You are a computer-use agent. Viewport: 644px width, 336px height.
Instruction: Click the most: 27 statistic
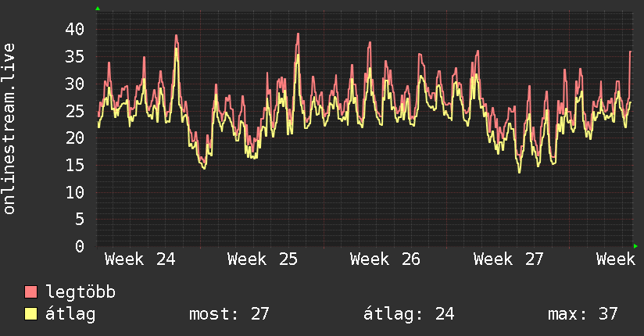point(229,314)
